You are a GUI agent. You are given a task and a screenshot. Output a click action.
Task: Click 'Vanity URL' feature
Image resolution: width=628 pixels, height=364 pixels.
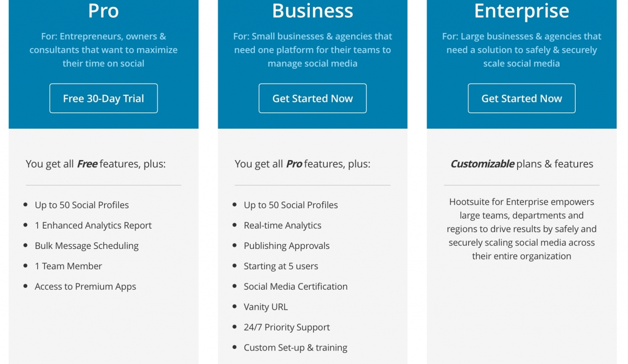point(266,307)
